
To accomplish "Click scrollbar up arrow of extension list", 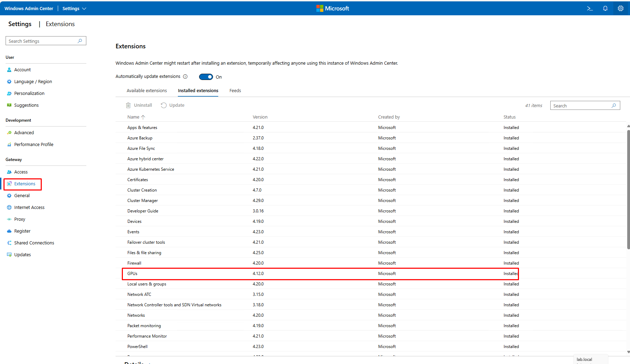I will pos(628,126).
